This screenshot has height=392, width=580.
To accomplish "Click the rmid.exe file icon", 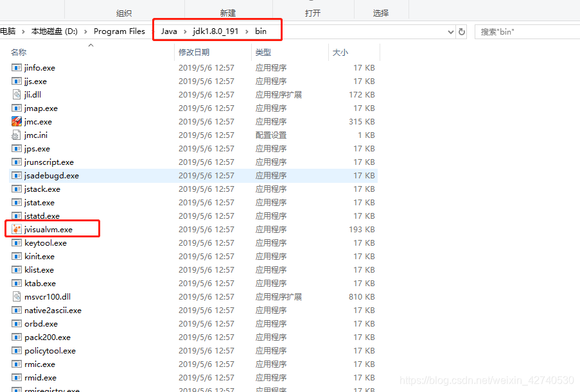I will 16,378.
